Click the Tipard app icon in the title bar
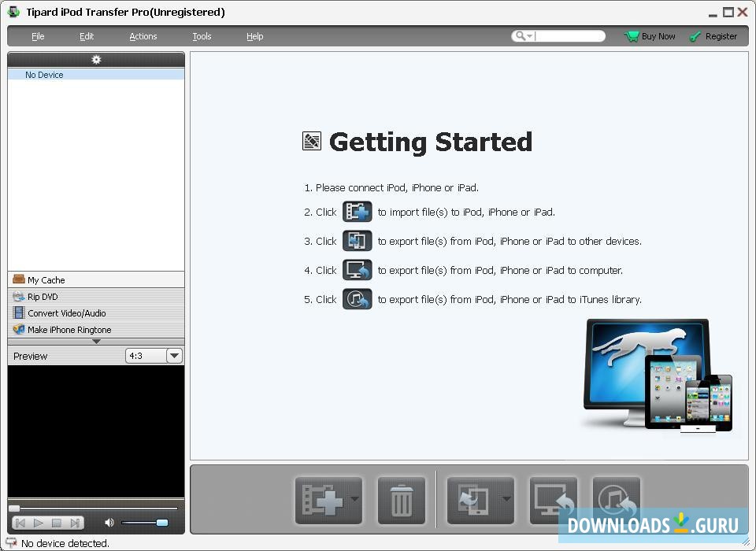The height and width of the screenshot is (551, 756). tap(13, 12)
